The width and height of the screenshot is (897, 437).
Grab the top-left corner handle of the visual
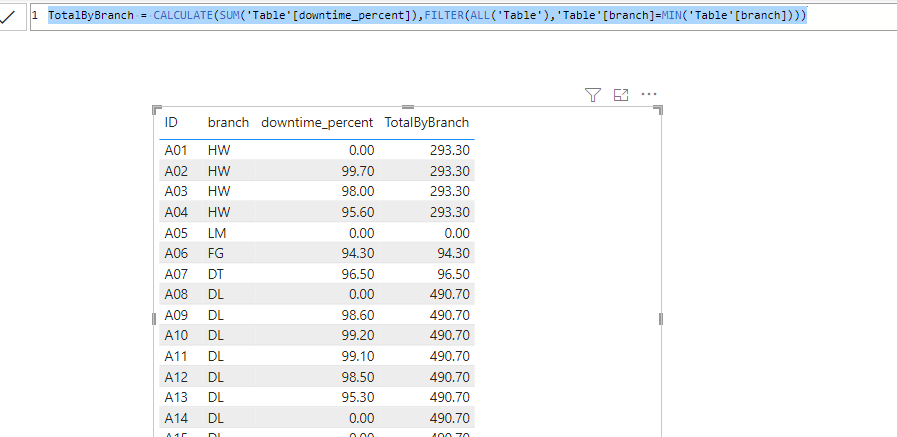click(x=157, y=110)
